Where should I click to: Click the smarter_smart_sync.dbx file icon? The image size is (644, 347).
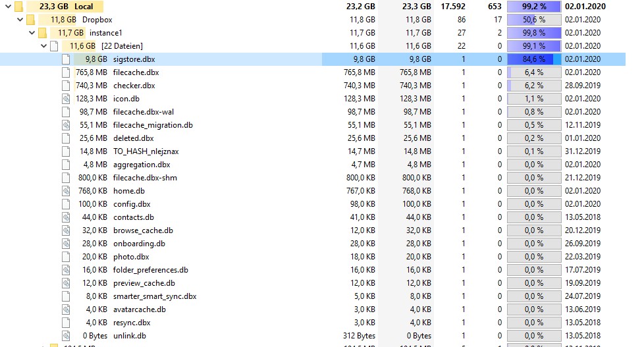(66, 296)
